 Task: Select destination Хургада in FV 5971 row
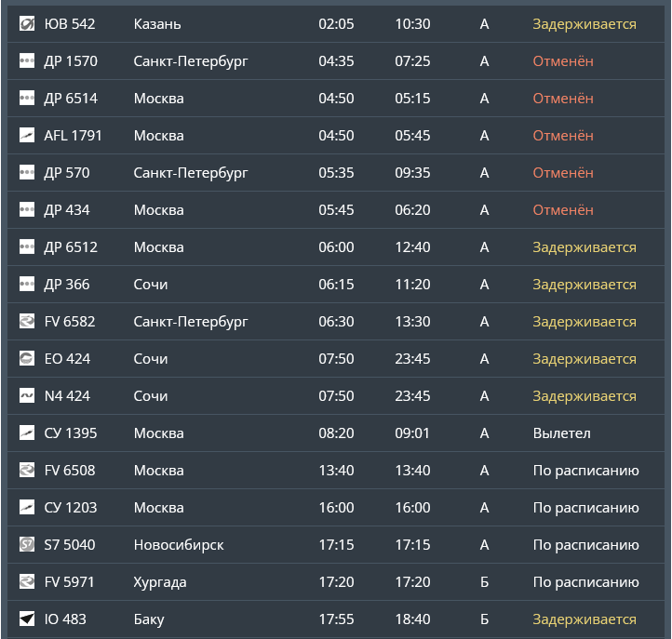(160, 582)
